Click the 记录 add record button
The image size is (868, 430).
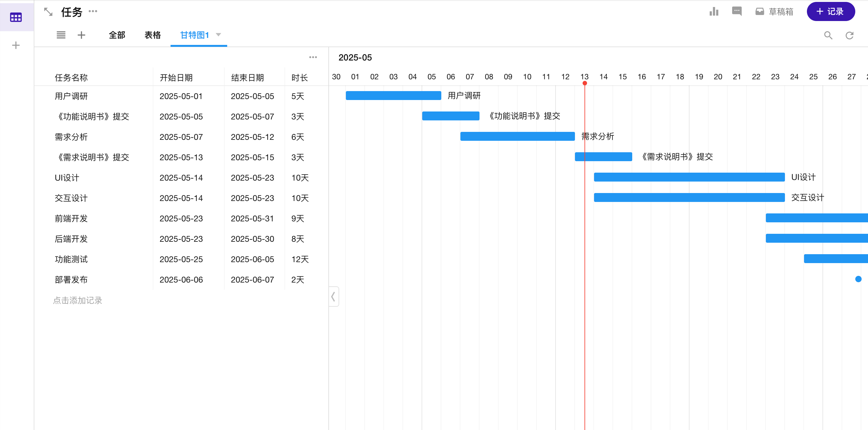(x=830, y=12)
